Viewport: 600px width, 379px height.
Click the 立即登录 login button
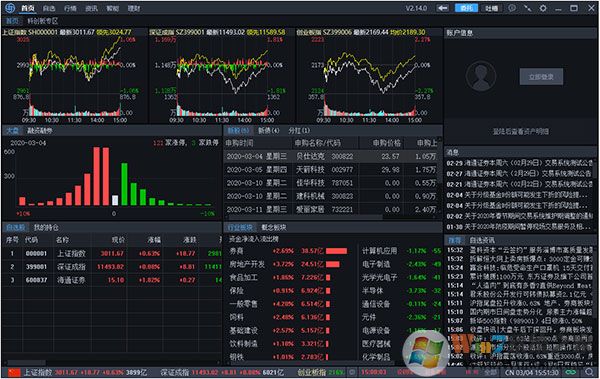coord(541,77)
